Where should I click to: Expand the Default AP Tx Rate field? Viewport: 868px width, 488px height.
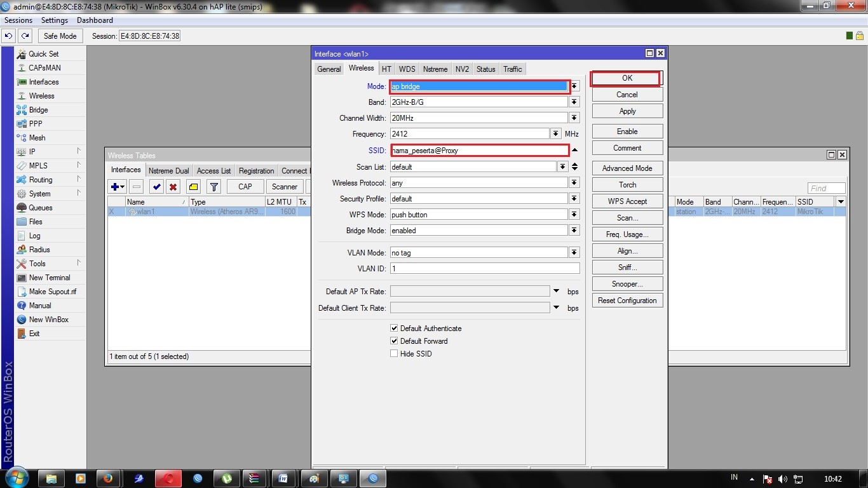[x=556, y=291]
